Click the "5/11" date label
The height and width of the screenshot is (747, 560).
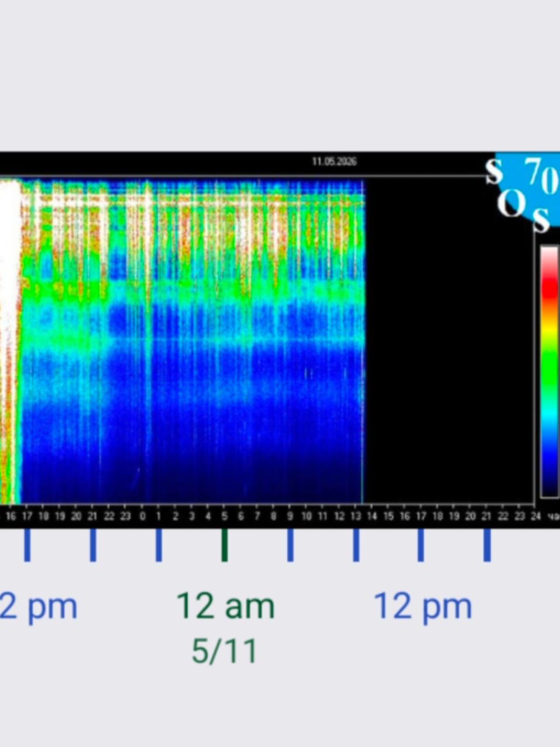coord(225,651)
